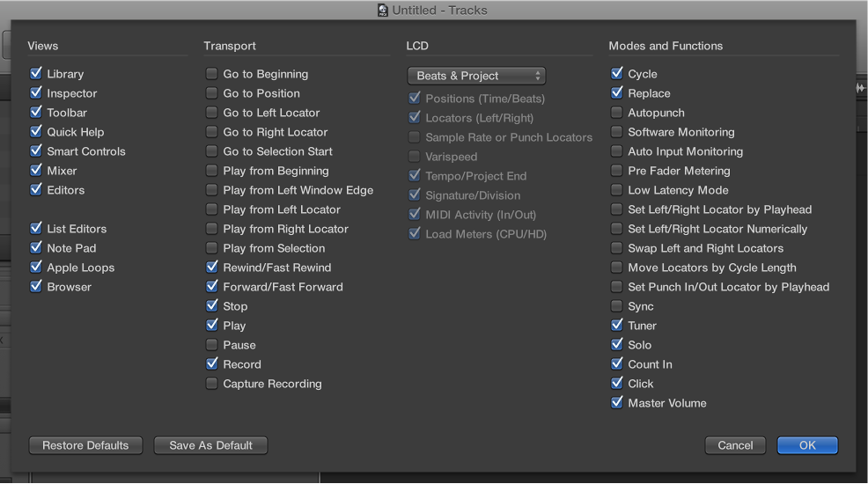Check Set Left/Right Locator Numerically
The width and height of the screenshot is (868, 484).
tap(617, 229)
